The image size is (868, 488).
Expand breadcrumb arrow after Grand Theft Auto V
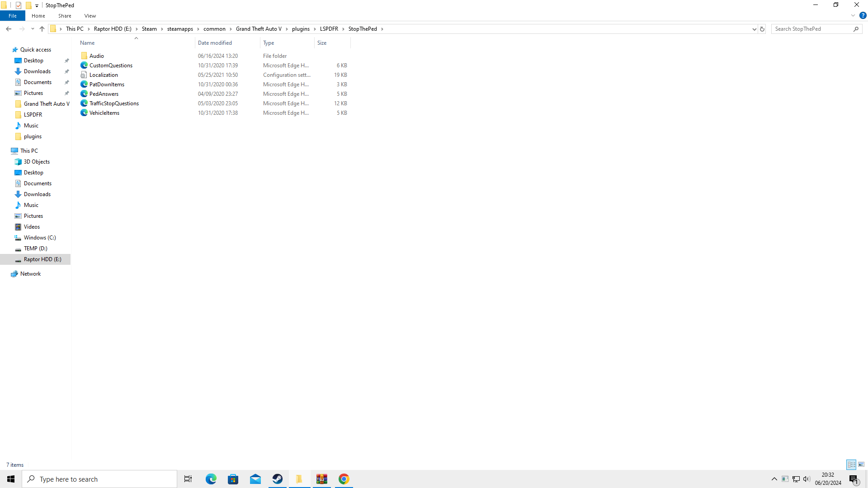tap(287, 29)
